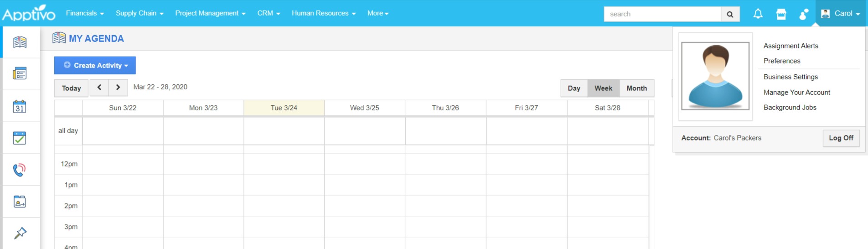Click the search magnifier button
This screenshot has width=868, height=249.
730,14
